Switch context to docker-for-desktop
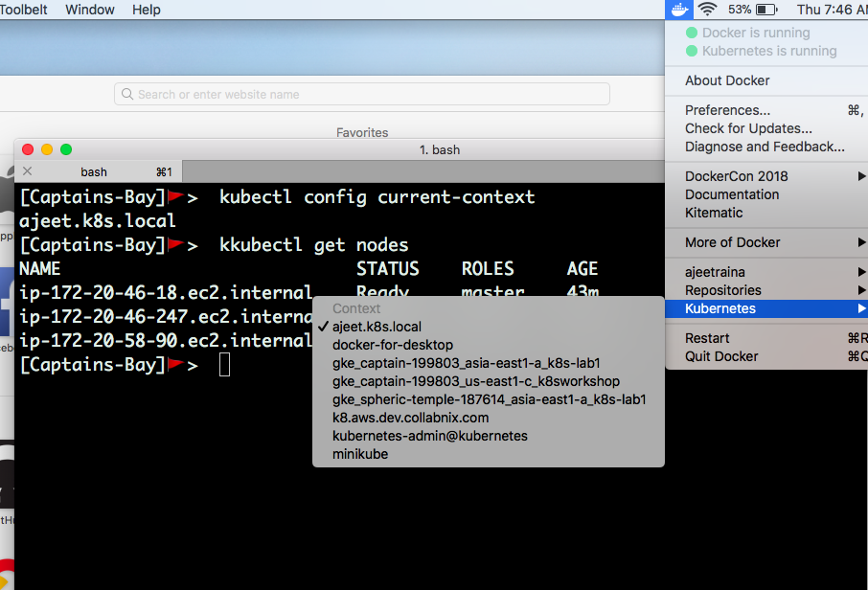 (489, 345)
